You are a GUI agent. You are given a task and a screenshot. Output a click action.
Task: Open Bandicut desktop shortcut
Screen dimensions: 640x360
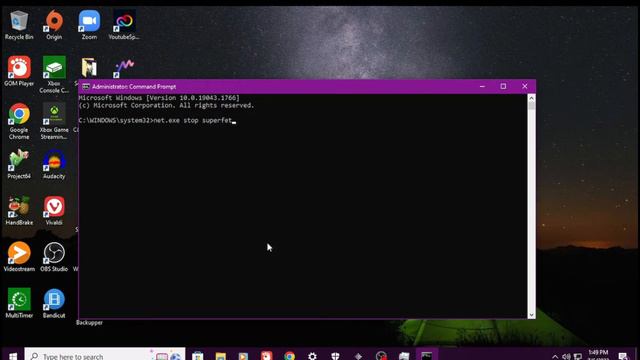click(54, 303)
